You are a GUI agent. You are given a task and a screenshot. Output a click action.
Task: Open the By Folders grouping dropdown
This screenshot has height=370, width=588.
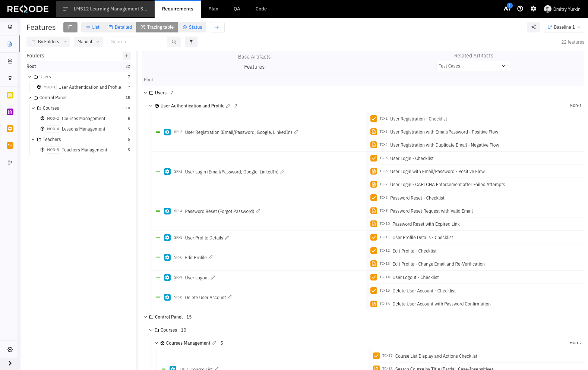[48, 42]
